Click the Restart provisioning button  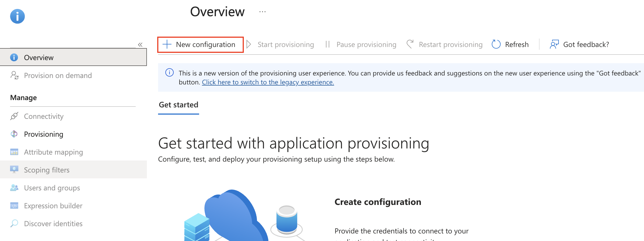[445, 44]
